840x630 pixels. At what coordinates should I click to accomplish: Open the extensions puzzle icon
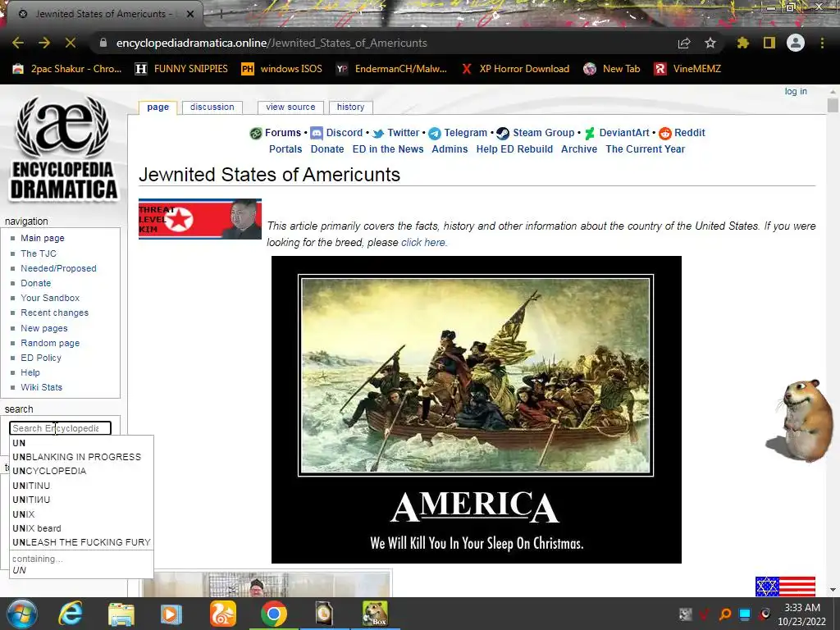click(742, 43)
